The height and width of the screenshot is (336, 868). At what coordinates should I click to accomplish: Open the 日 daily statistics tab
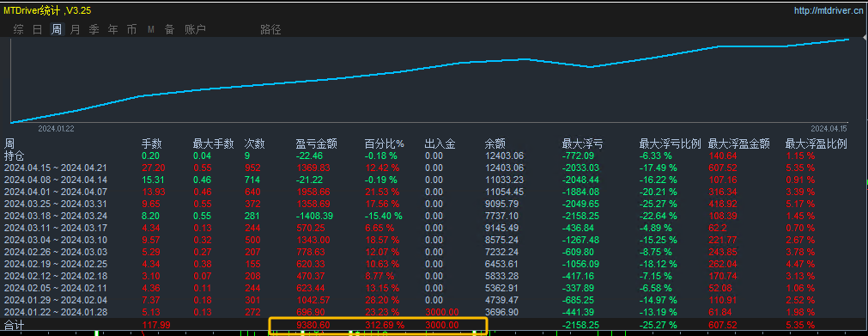[x=37, y=29]
